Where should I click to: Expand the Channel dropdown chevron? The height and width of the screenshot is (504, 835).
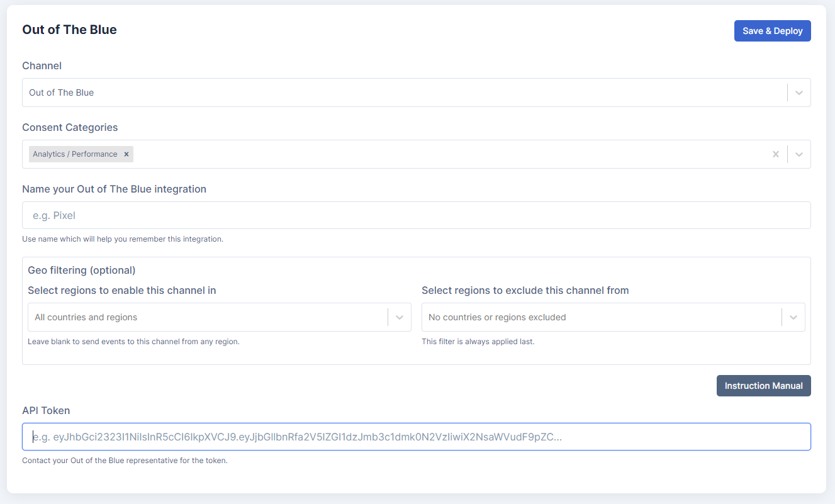point(799,92)
